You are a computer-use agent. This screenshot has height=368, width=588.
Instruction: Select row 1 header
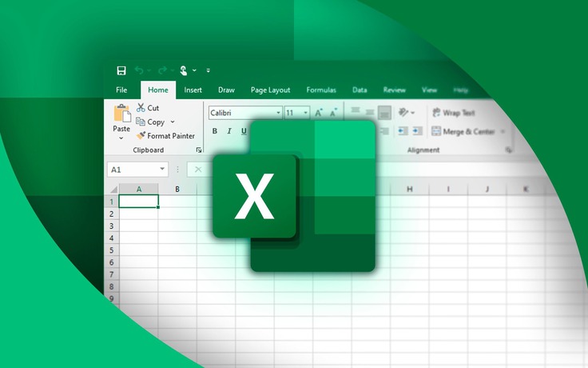tap(111, 202)
